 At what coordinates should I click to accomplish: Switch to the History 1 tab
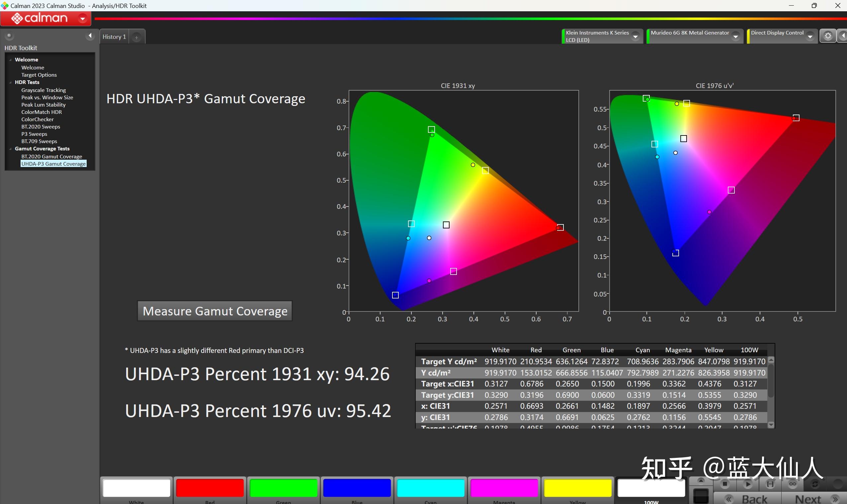click(115, 37)
